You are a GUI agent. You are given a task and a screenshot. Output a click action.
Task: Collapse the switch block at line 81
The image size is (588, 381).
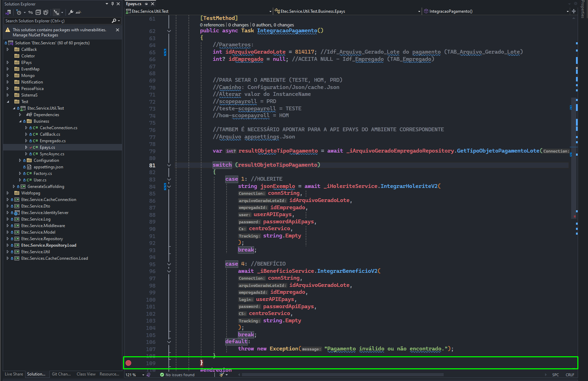(169, 165)
